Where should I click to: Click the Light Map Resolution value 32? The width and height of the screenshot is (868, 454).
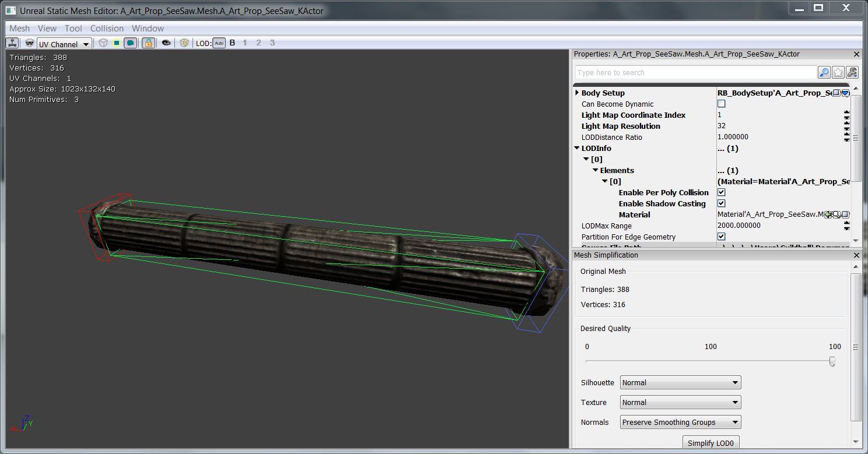(722, 126)
